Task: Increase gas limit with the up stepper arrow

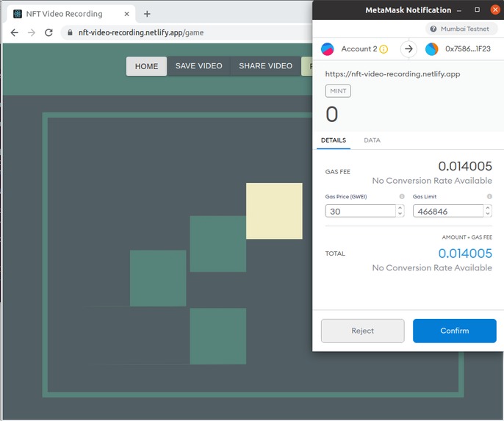Action: coord(488,208)
